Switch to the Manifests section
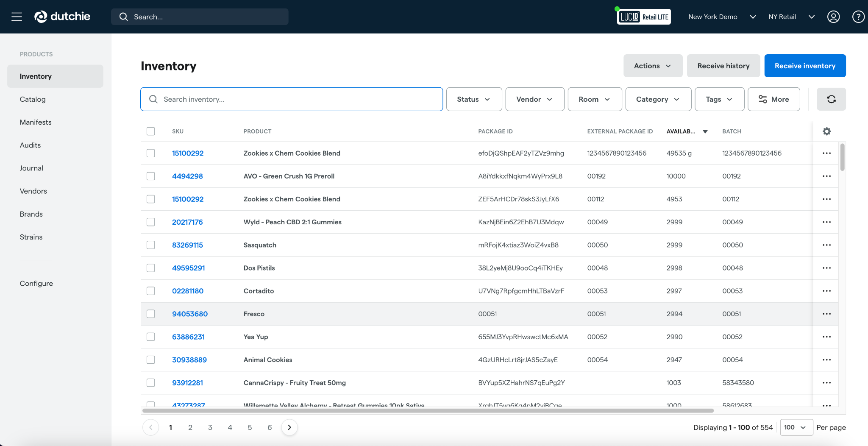Image resolution: width=868 pixels, height=446 pixels. click(x=35, y=122)
